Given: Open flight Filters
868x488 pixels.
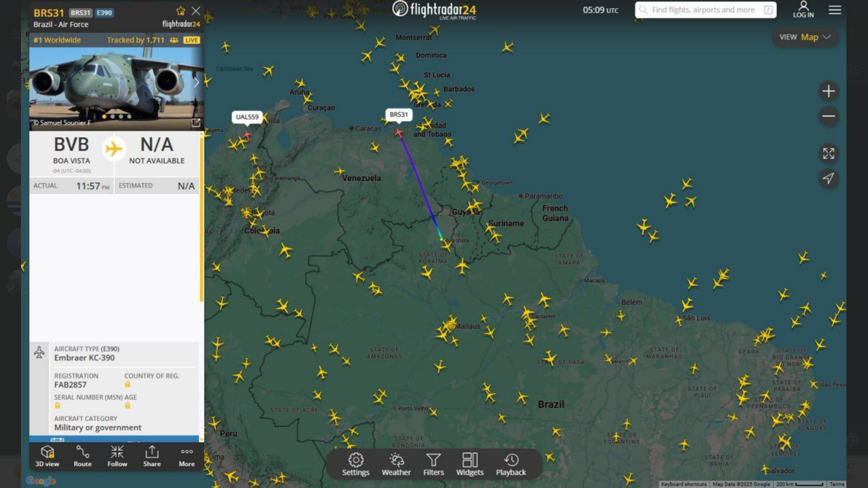Looking at the screenshot, I should pos(433,465).
